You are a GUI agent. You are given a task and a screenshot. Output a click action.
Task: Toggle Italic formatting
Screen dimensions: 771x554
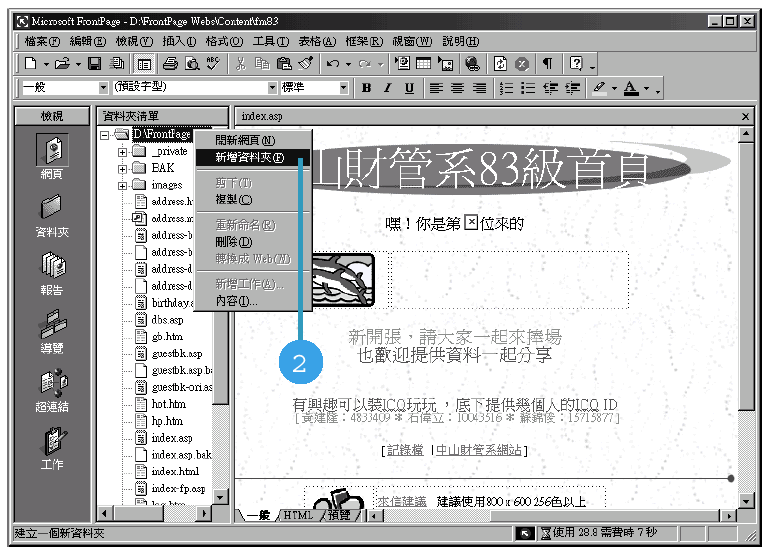[388, 88]
